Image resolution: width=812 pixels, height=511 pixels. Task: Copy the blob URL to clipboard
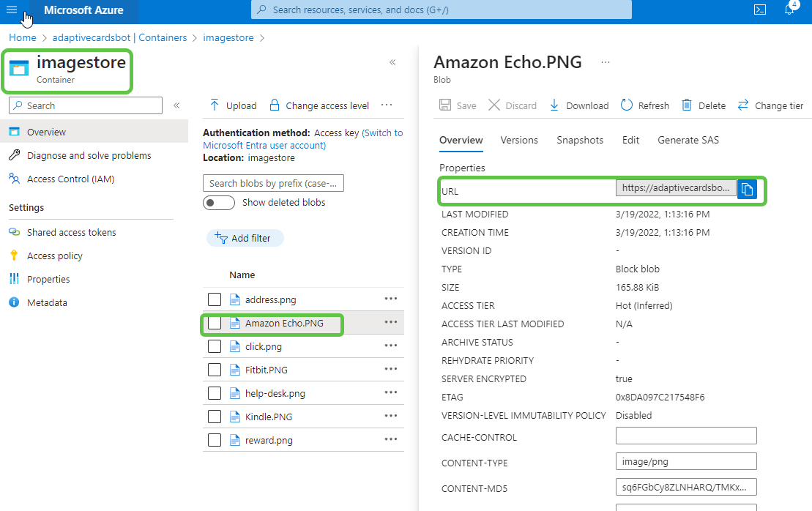pyautogui.click(x=746, y=190)
